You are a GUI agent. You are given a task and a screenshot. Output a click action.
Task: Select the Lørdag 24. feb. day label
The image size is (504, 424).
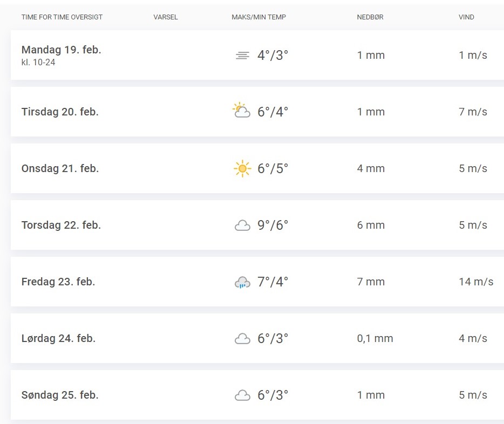(x=58, y=339)
